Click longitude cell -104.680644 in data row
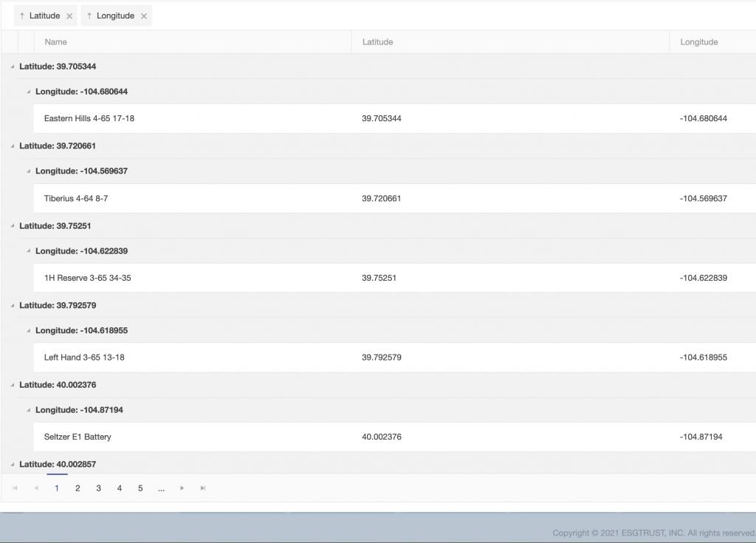Viewport: 756px width, 543px height. [704, 119]
